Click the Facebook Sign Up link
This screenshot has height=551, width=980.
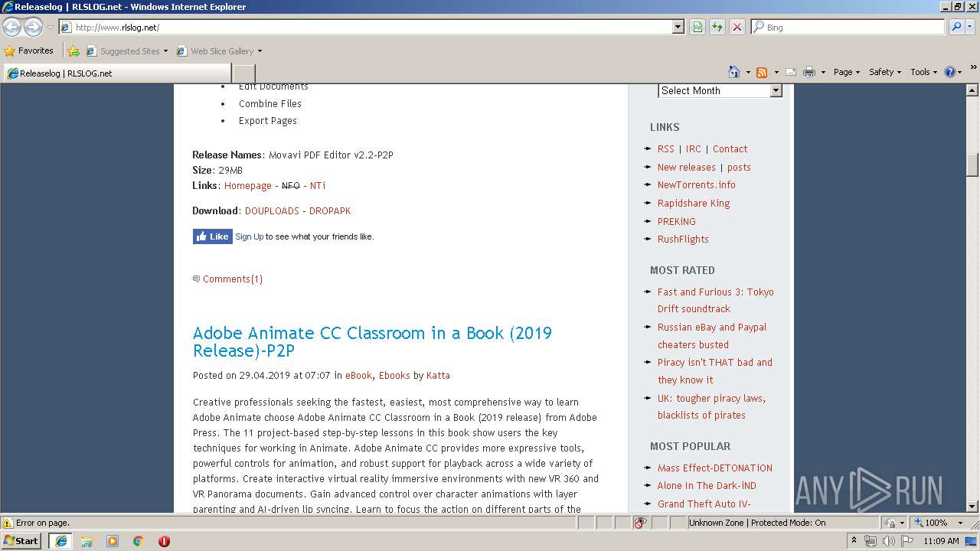[250, 236]
